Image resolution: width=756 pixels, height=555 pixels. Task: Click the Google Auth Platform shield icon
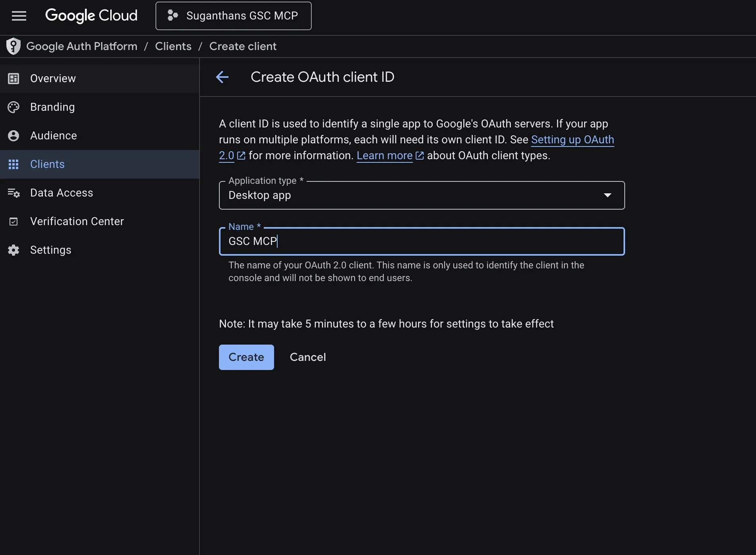13,46
